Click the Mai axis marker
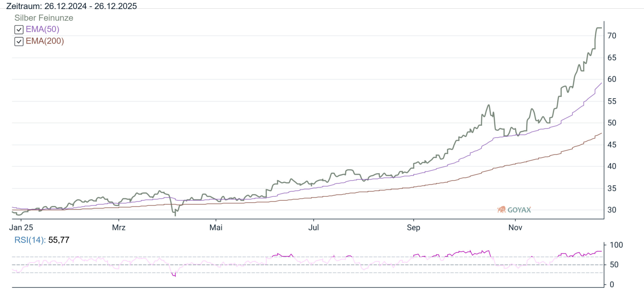The width and height of the screenshot is (644, 290). coord(216,227)
